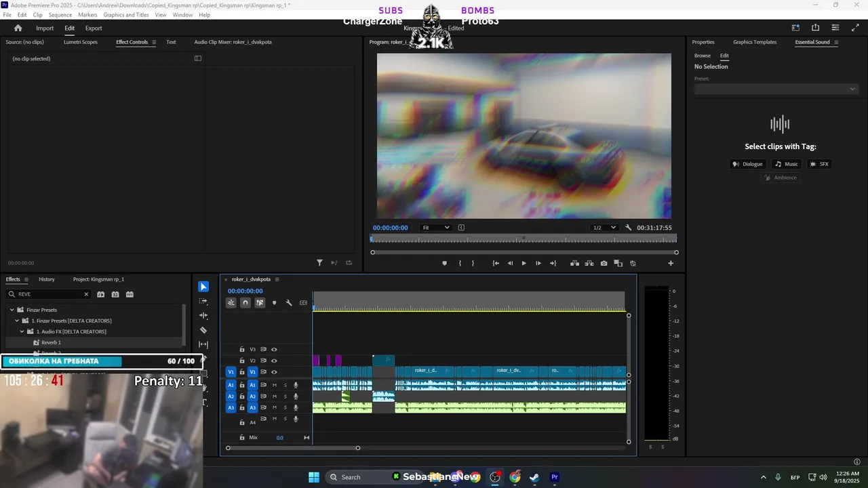This screenshot has width=868, height=488.
Task: Solo audio track A2
Action: (285, 396)
